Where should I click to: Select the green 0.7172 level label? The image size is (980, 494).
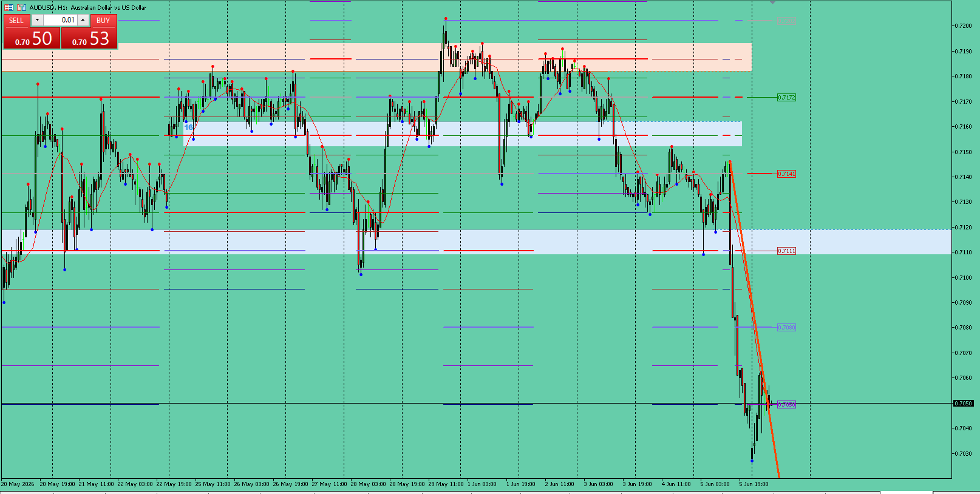[x=786, y=97]
